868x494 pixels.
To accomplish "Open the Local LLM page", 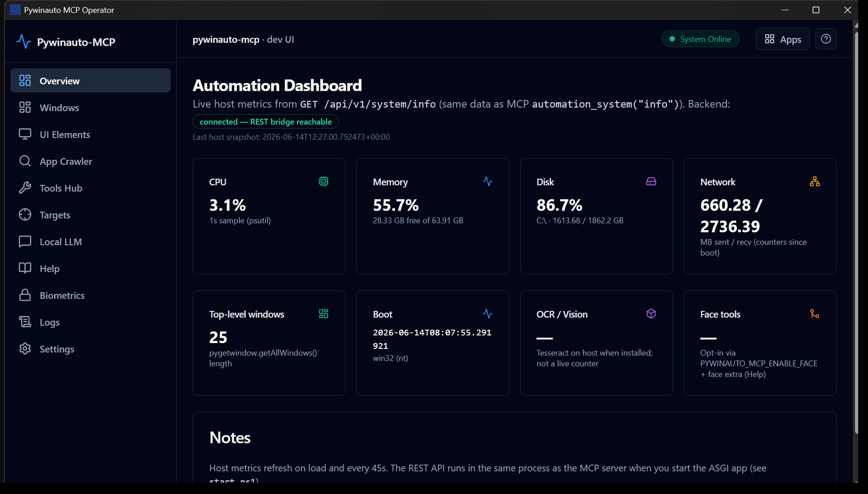I will tap(90, 241).
